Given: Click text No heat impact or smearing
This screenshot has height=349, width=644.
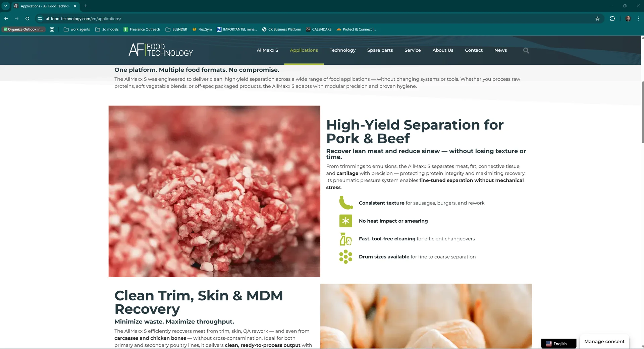Looking at the screenshot, I should pyautogui.click(x=393, y=221).
